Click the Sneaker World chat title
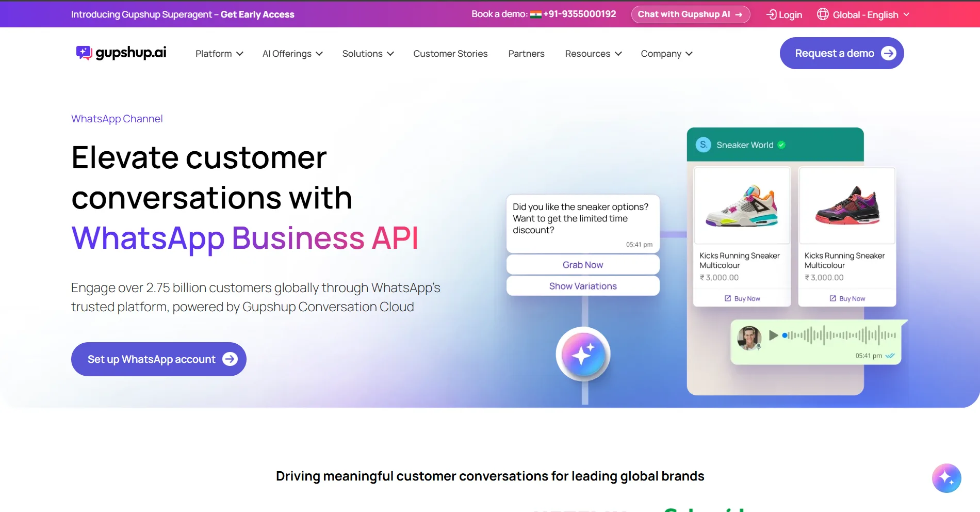980x512 pixels. click(745, 145)
